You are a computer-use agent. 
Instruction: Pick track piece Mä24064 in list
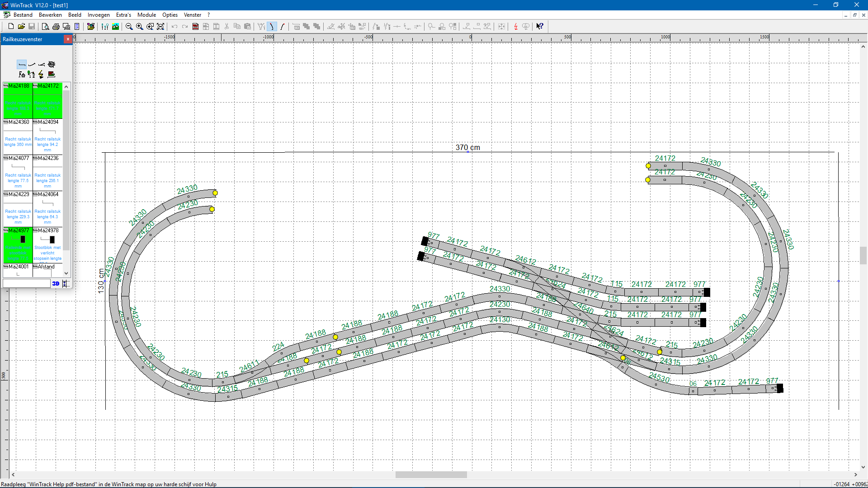click(47, 209)
